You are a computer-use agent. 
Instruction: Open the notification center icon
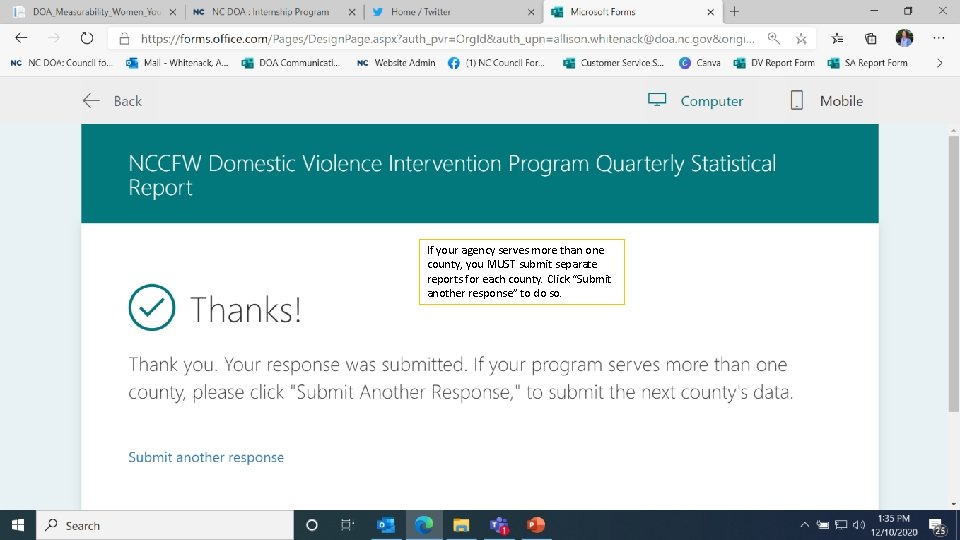(937, 525)
